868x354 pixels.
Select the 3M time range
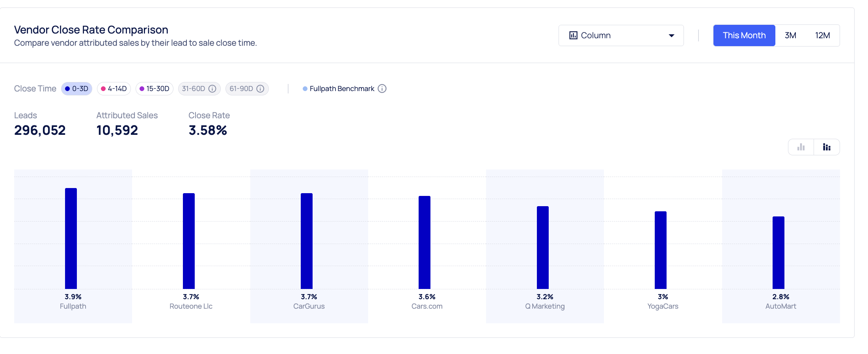(790, 35)
